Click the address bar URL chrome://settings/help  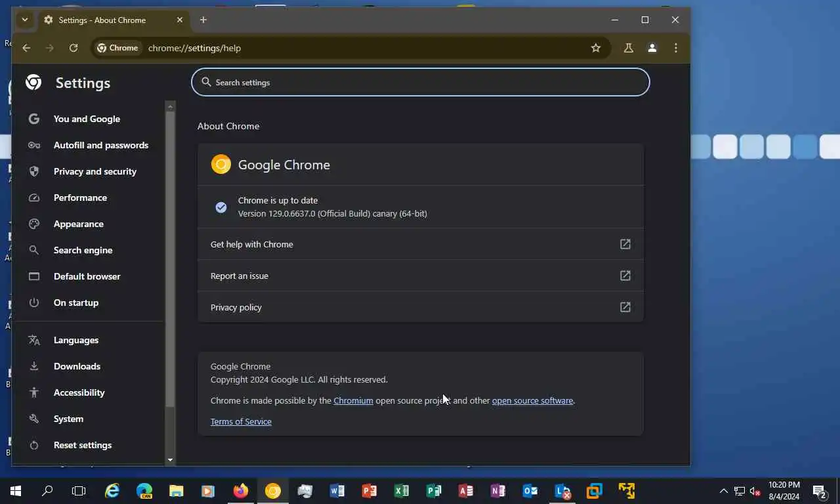click(x=194, y=48)
